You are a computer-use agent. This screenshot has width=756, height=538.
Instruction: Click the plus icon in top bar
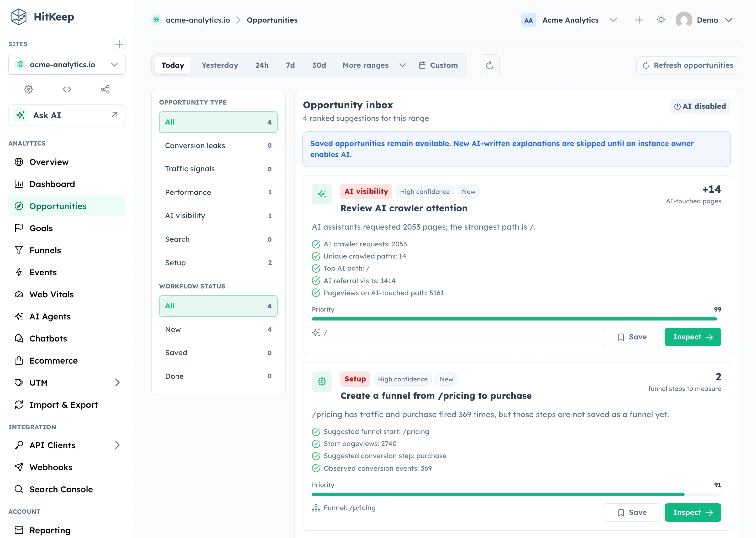tap(639, 20)
